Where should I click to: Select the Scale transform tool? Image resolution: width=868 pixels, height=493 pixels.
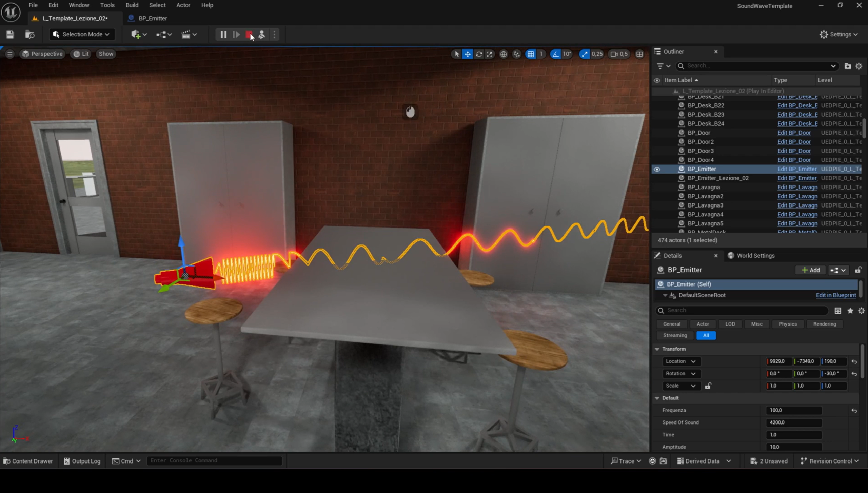490,54
